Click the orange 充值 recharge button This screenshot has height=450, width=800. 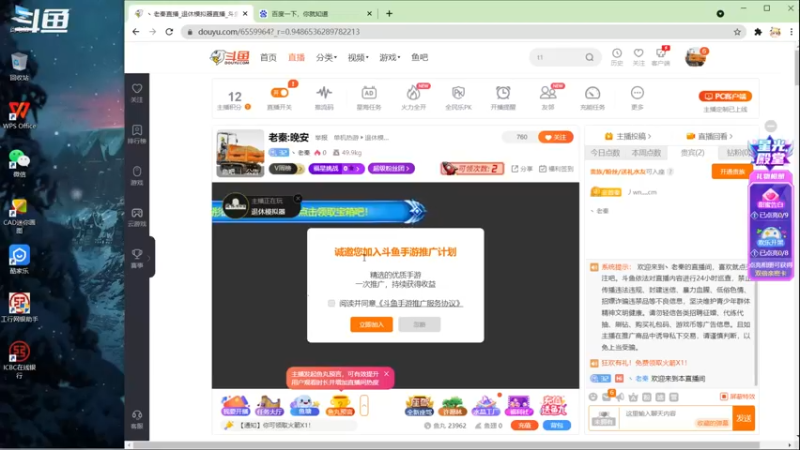524,426
